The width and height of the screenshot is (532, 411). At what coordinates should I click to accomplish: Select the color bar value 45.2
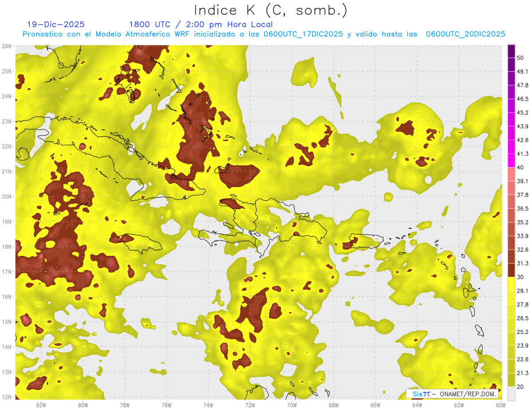click(x=522, y=113)
